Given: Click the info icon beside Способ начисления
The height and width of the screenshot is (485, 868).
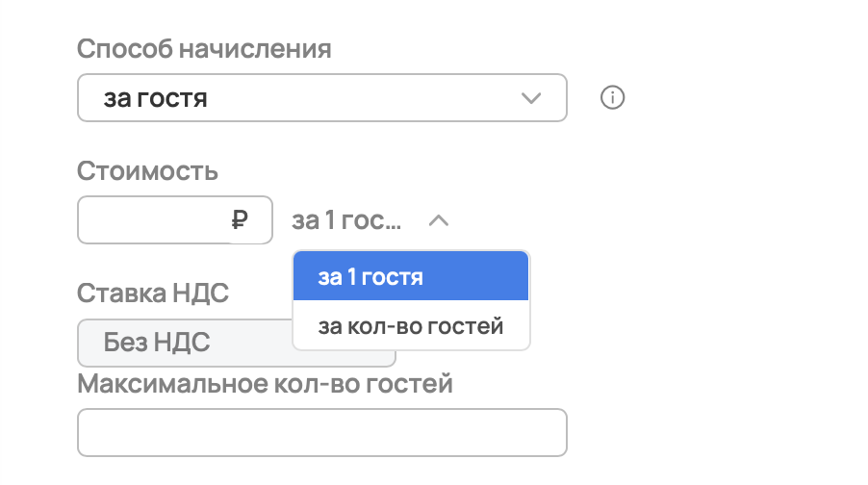Looking at the screenshot, I should [x=613, y=98].
